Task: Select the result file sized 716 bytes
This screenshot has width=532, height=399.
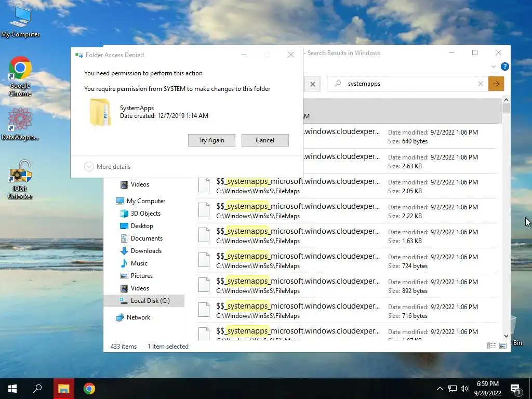Action: pyautogui.click(x=347, y=311)
